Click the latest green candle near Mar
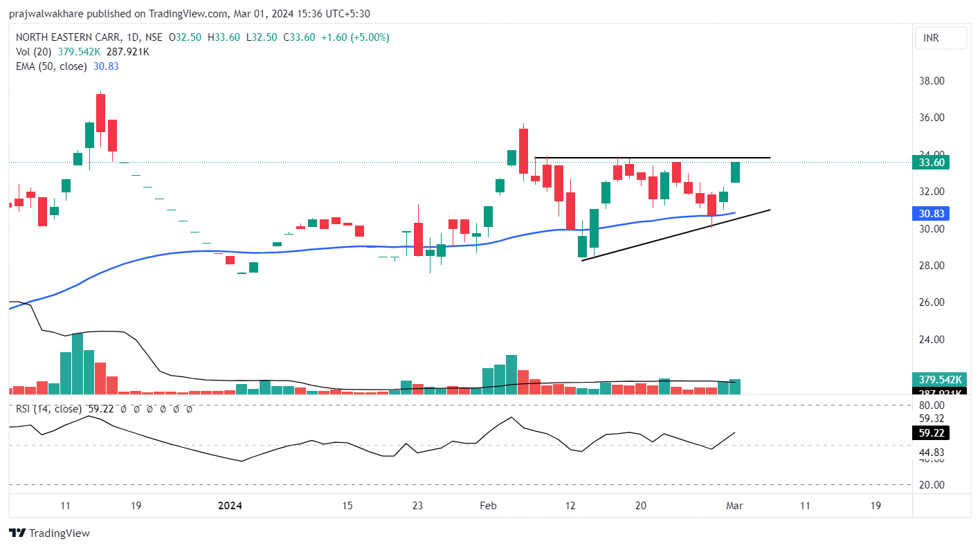The image size is (980, 548). point(735,172)
